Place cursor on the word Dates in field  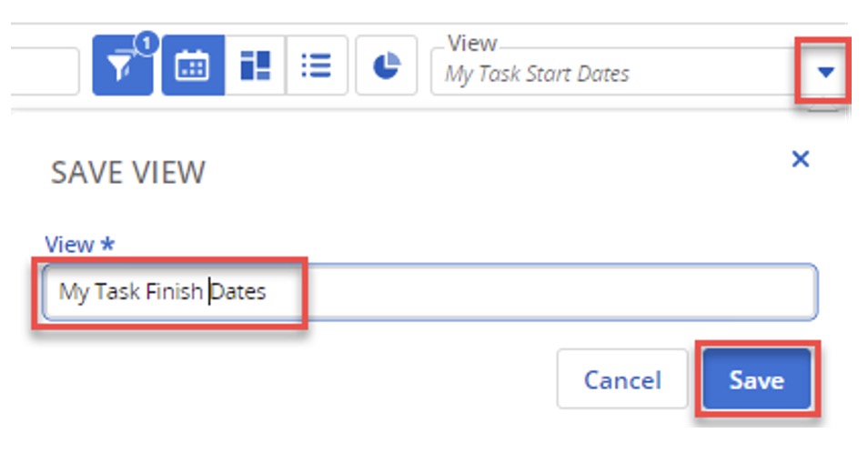[x=239, y=291]
